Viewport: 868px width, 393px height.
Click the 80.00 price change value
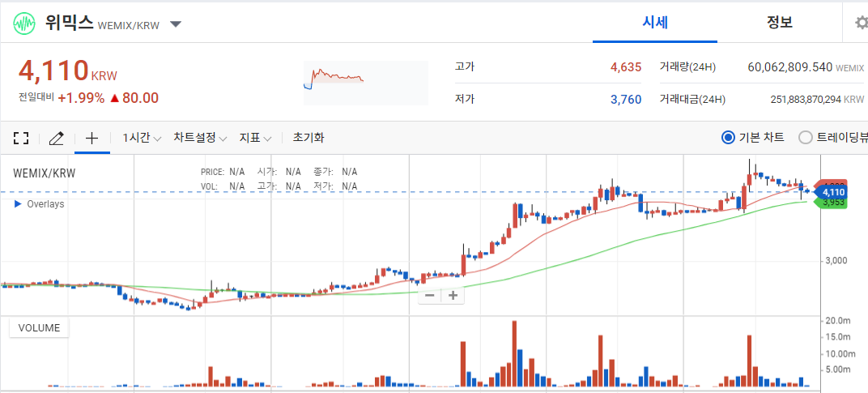click(x=140, y=98)
